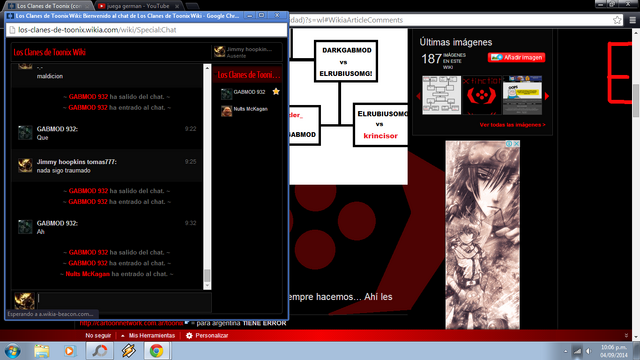Click the AdChoices info icon on the ad

[x=509, y=144]
